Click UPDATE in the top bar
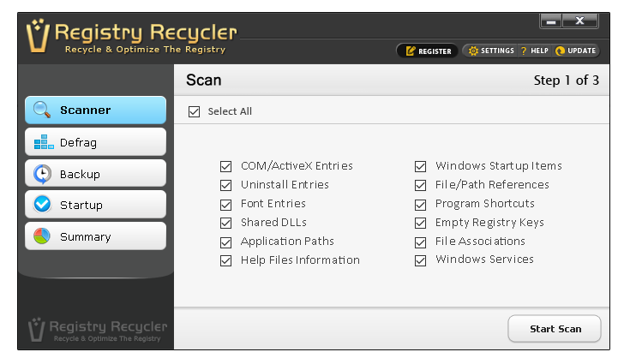Image resolution: width=642 pixels, height=364 pixels. (576, 51)
